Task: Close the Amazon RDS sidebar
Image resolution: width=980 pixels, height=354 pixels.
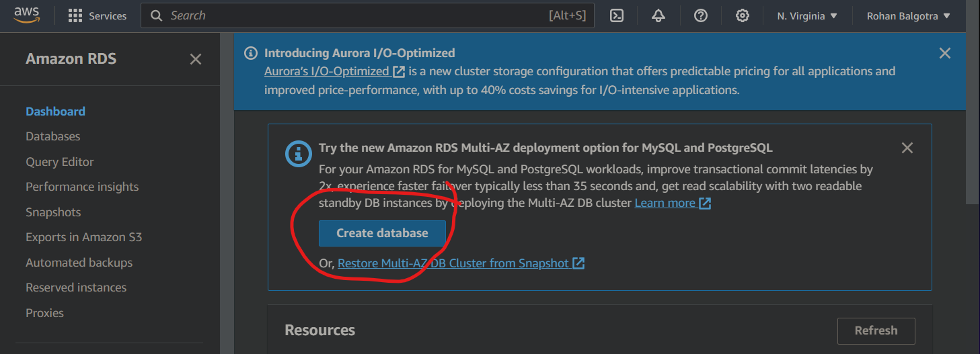Action: (196, 59)
